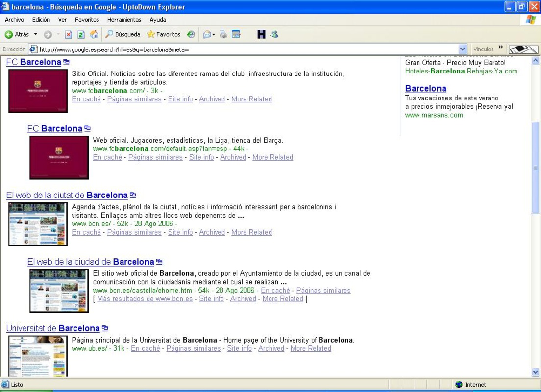Print the page with the printer icon
The height and width of the screenshot is (392, 541).
[x=223, y=34]
